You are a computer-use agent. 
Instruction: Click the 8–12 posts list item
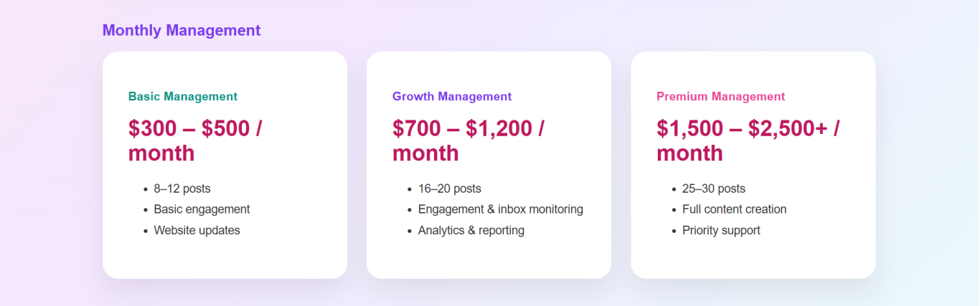pyautogui.click(x=182, y=188)
